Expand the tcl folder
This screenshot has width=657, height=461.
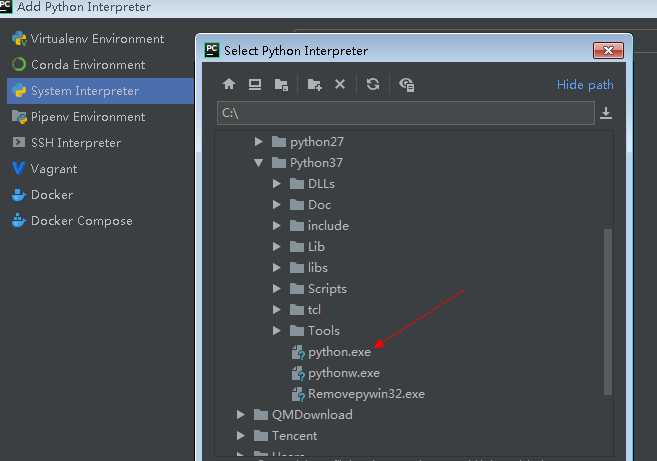coord(277,309)
